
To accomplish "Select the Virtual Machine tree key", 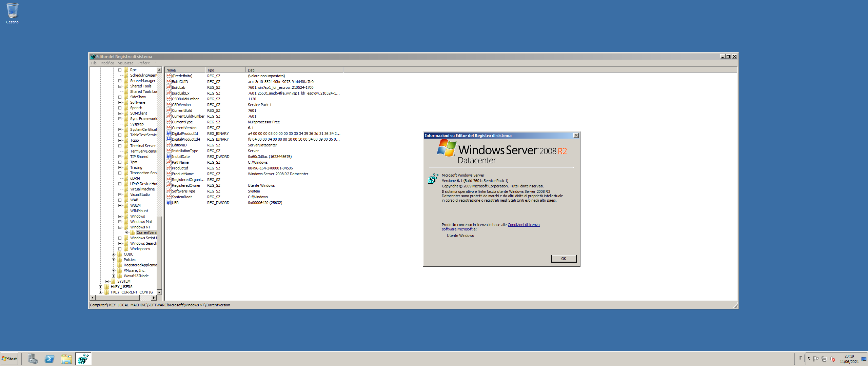I will click(x=142, y=189).
